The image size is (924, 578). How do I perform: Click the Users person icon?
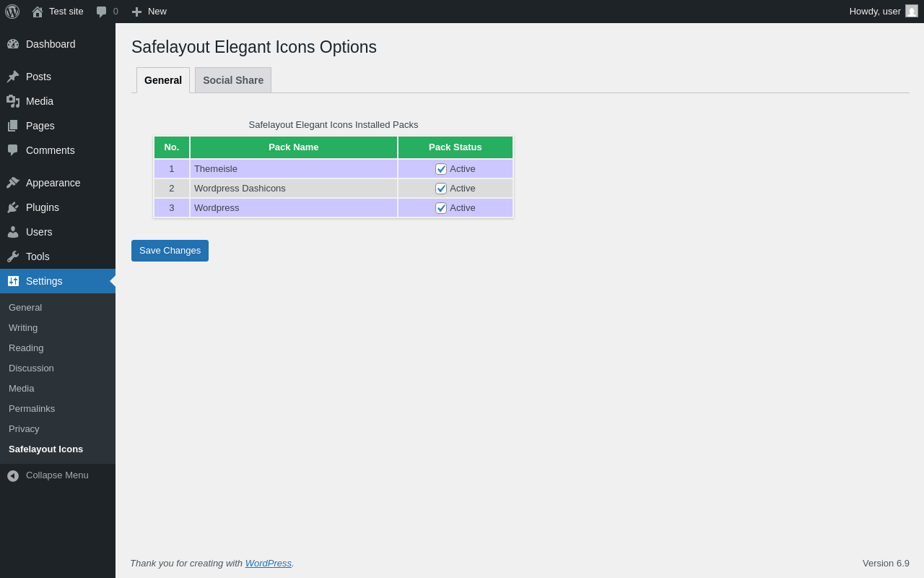point(13,232)
